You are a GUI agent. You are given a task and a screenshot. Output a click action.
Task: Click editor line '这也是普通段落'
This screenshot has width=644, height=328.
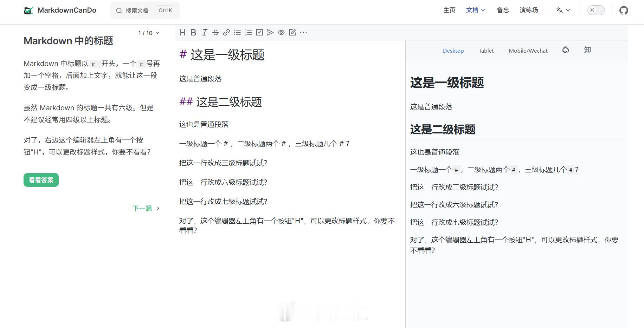pyautogui.click(x=204, y=124)
